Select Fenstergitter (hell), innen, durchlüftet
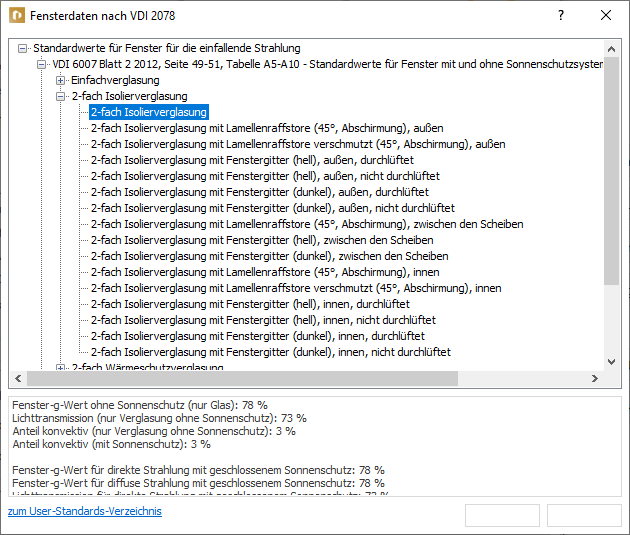 coord(250,304)
